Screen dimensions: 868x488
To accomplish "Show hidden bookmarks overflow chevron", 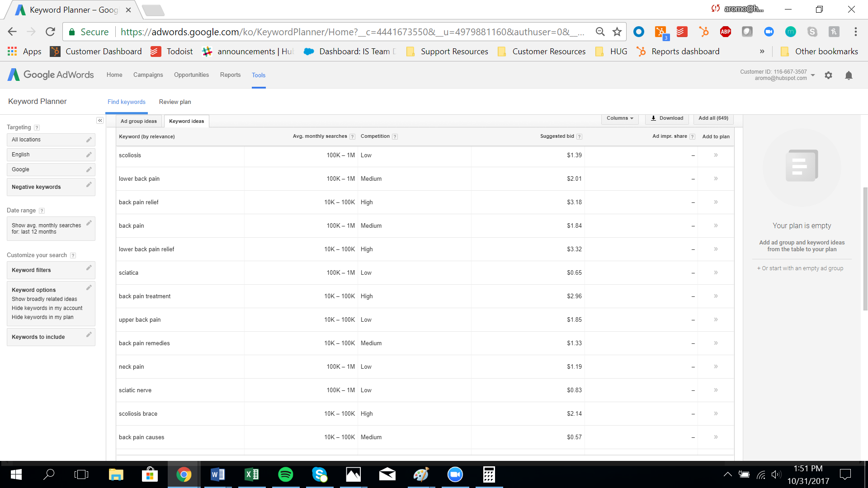I will (x=762, y=52).
